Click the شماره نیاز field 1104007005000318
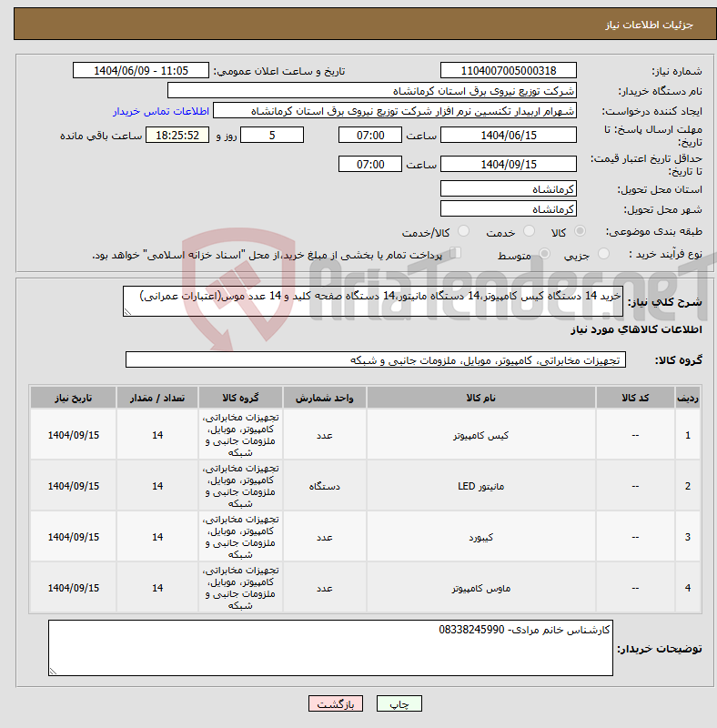717x728 pixels. pyautogui.click(x=509, y=71)
